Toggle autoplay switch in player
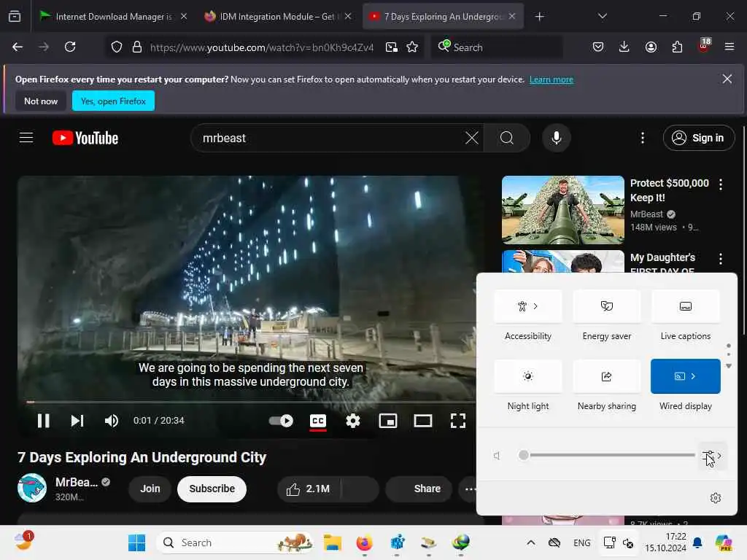Screen dimensions: 747x560 pyautogui.click(x=281, y=421)
